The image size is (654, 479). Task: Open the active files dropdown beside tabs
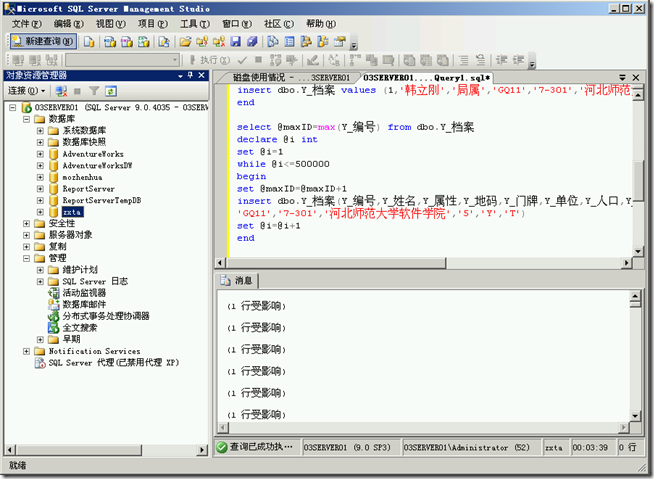point(622,78)
